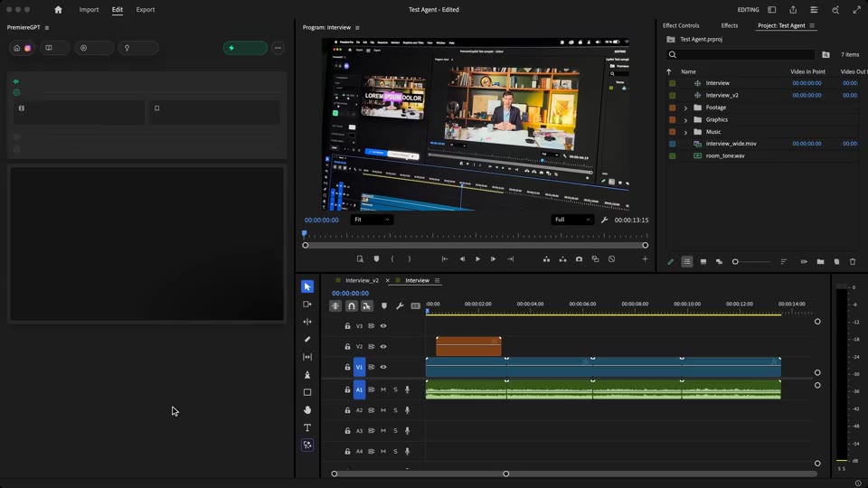
Task: Select the Type tool
Action: tap(307, 427)
